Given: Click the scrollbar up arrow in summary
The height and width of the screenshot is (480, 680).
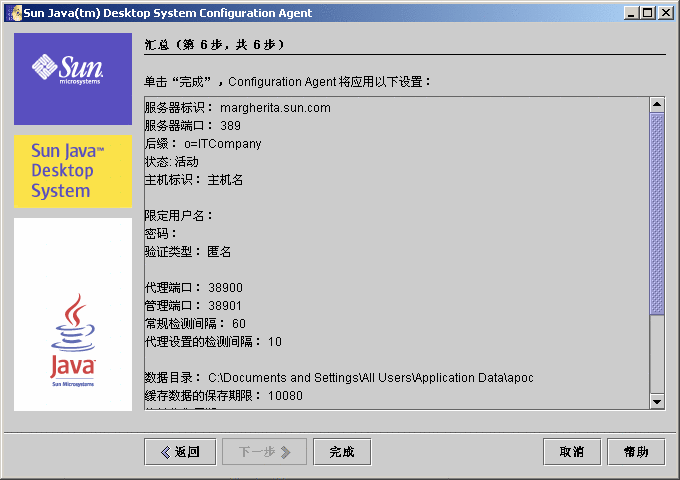Looking at the screenshot, I should coord(657,104).
